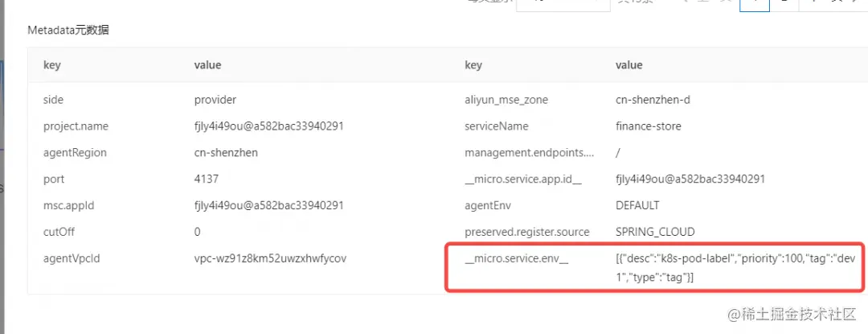Select the 'side' key cell
The image size is (868, 334).
pyautogui.click(x=53, y=100)
